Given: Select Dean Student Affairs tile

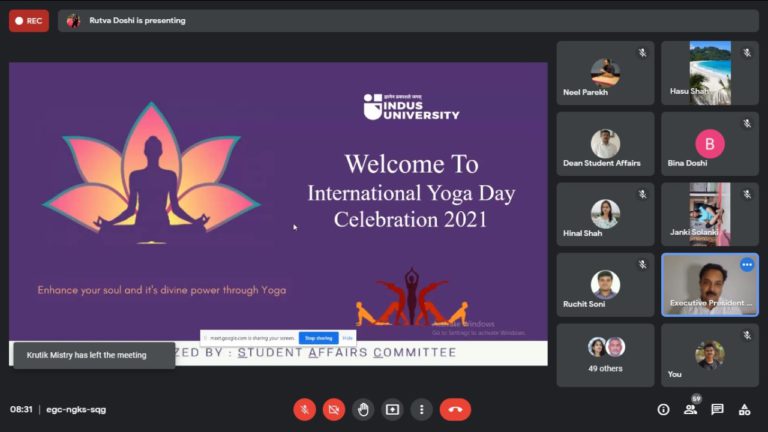Looking at the screenshot, I should (605, 144).
